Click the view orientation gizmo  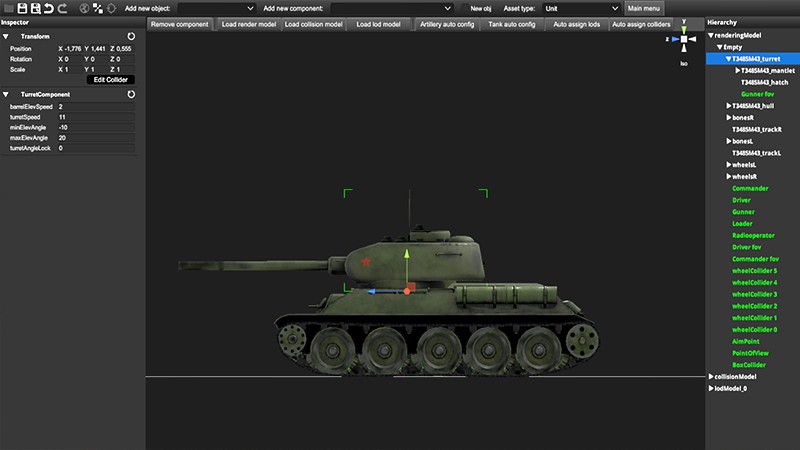click(x=683, y=40)
